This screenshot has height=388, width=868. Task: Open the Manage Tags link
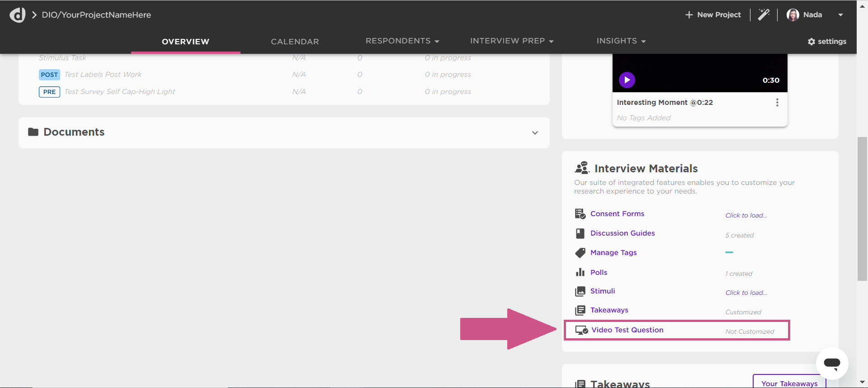coord(613,253)
